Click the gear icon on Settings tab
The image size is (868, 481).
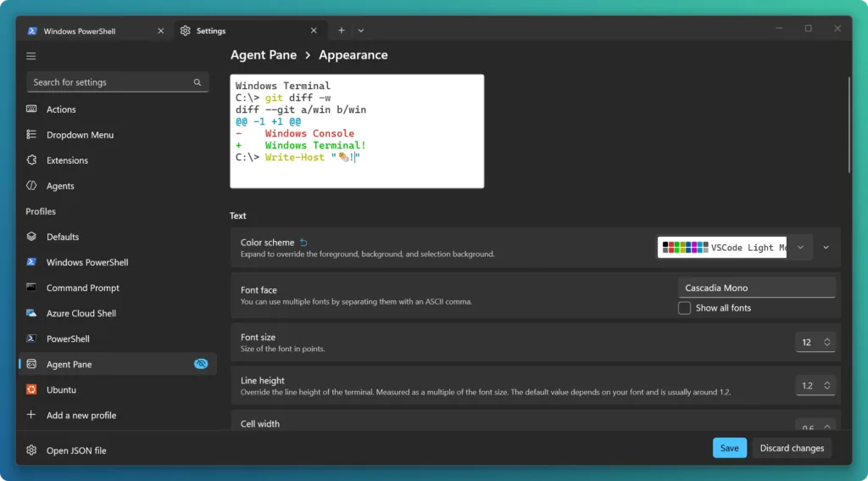coord(186,31)
